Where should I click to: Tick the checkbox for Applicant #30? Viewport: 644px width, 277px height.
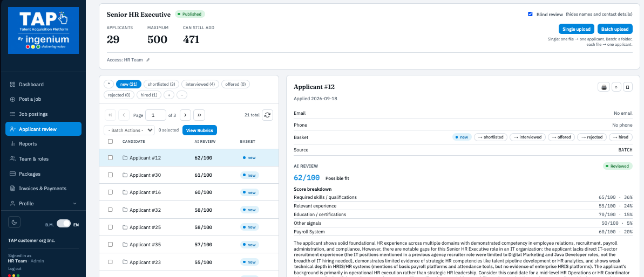point(110,175)
